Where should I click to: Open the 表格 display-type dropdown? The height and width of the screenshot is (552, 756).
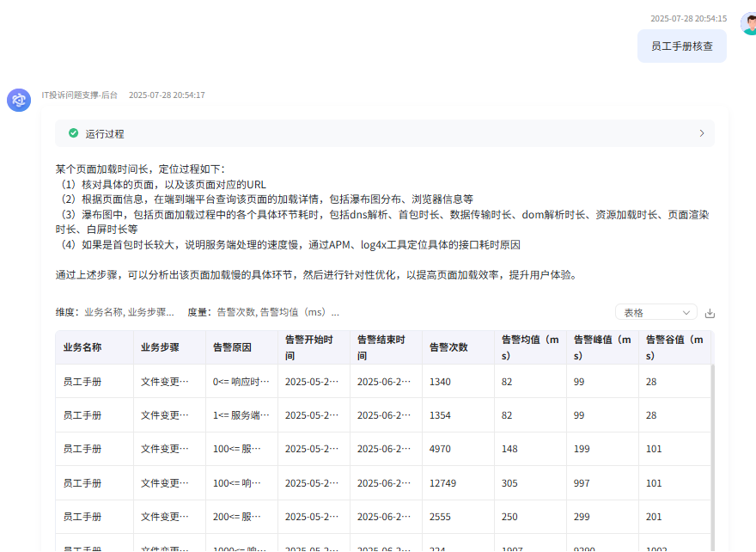(x=655, y=312)
